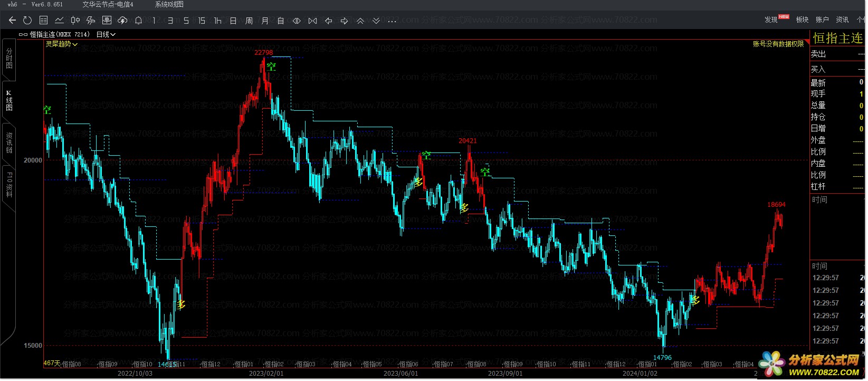Select the daily 日 period button
This screenshot has height=381, width=868.
[233, 21]
